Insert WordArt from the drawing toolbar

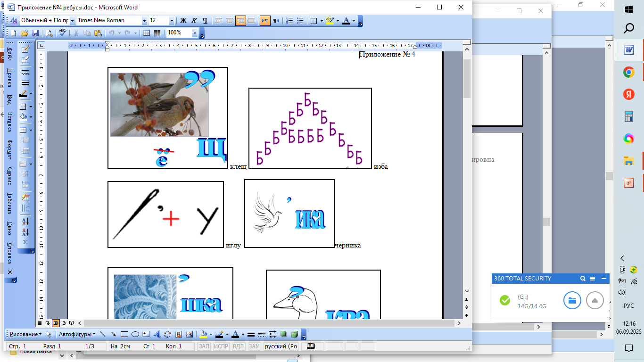pos(157,335)
